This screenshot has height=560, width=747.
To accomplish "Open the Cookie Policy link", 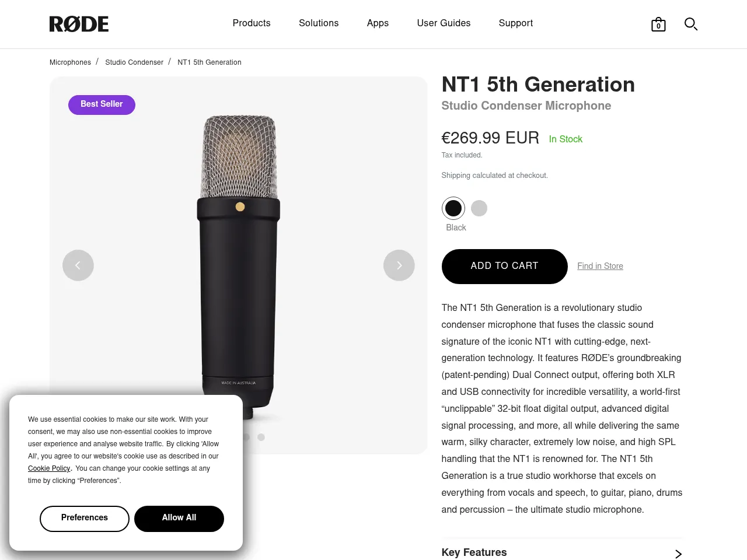I will click(x=49, y=468).
